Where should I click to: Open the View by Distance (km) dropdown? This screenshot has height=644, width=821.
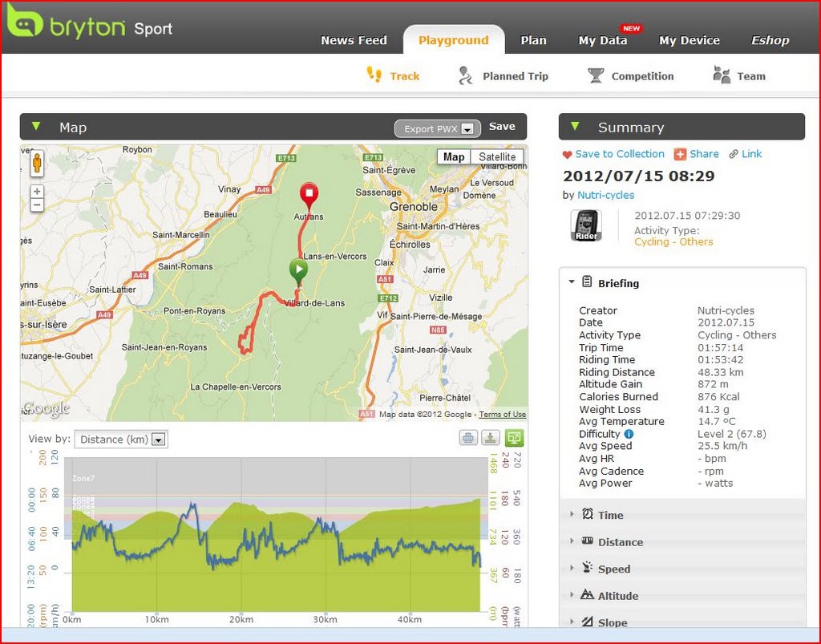(121, 439)
